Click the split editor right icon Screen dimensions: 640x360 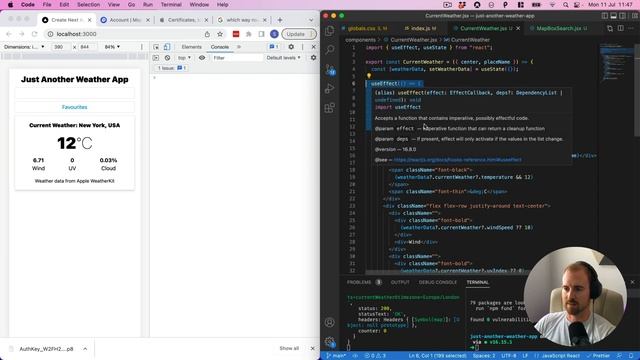(620, 28)
